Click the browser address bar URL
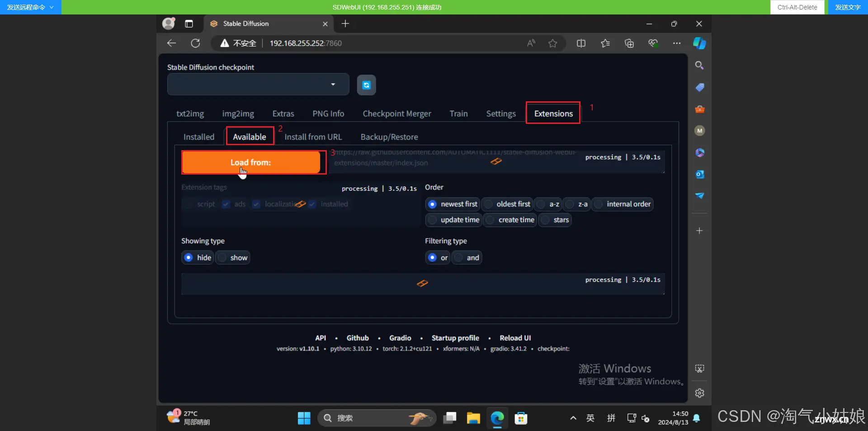 pos(306,43)
